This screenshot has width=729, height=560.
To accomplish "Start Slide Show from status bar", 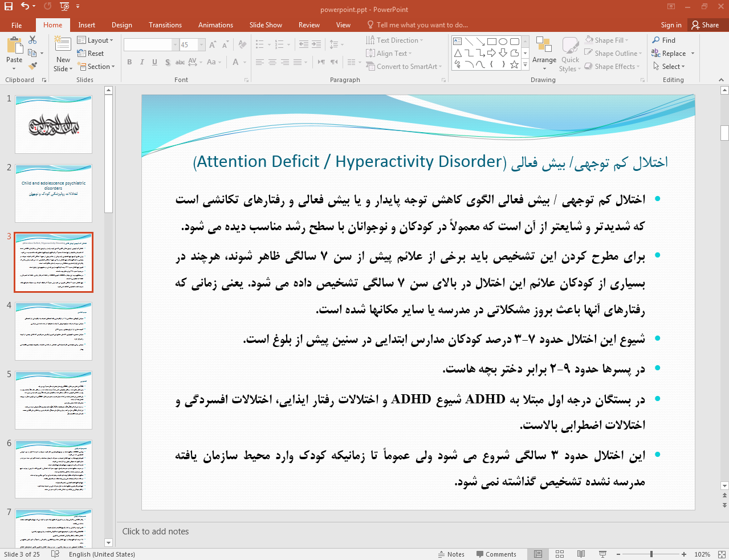I will pos(602,554).
